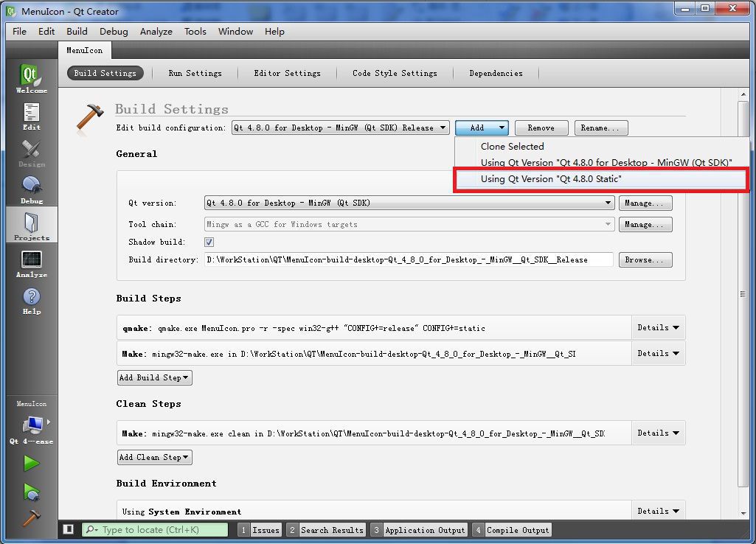The image size is (756, 544).
Task: Click the Rename... button
Action: click(x=601, y=128)
